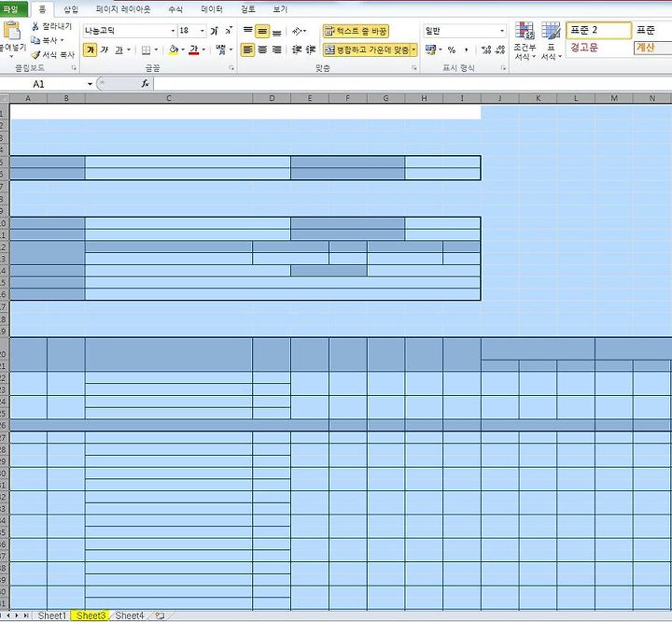Select the 표준 2 cell style

coord(598,30)
